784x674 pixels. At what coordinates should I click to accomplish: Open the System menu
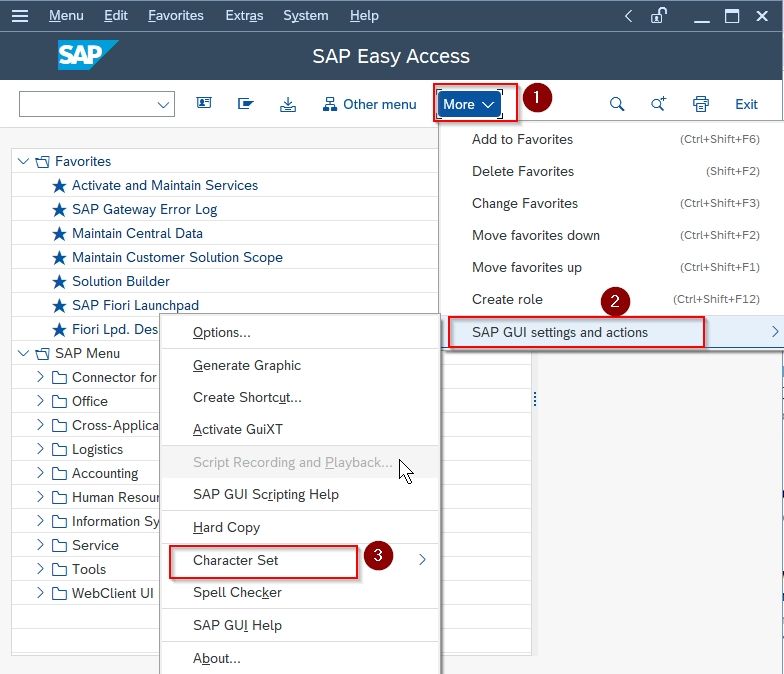click(x=306, y=16)
